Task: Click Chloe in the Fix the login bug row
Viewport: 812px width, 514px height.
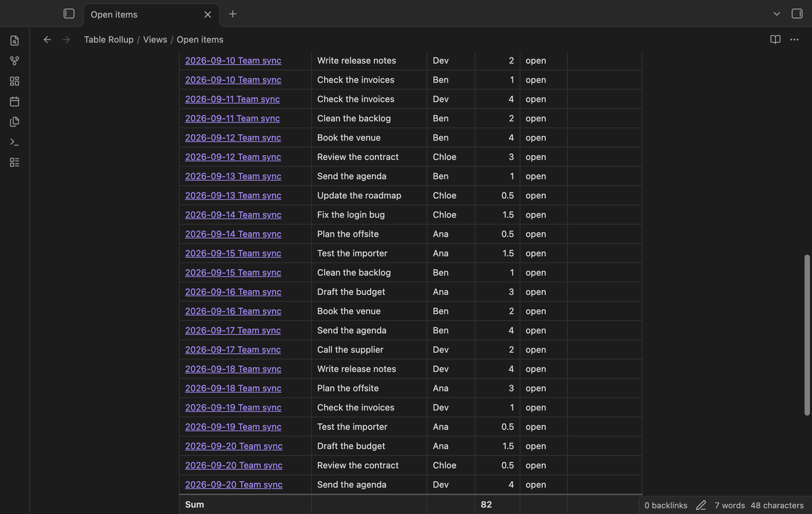Action: click(445, 214)
